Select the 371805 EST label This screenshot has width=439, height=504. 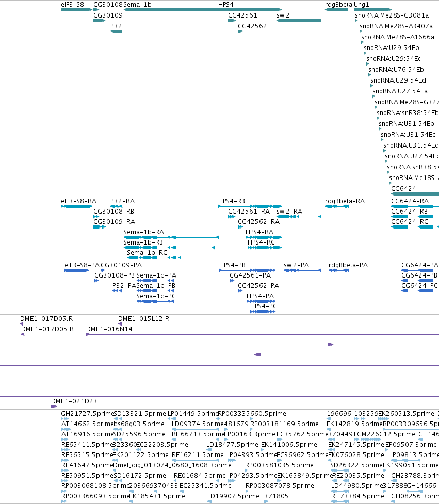(276, 496)
